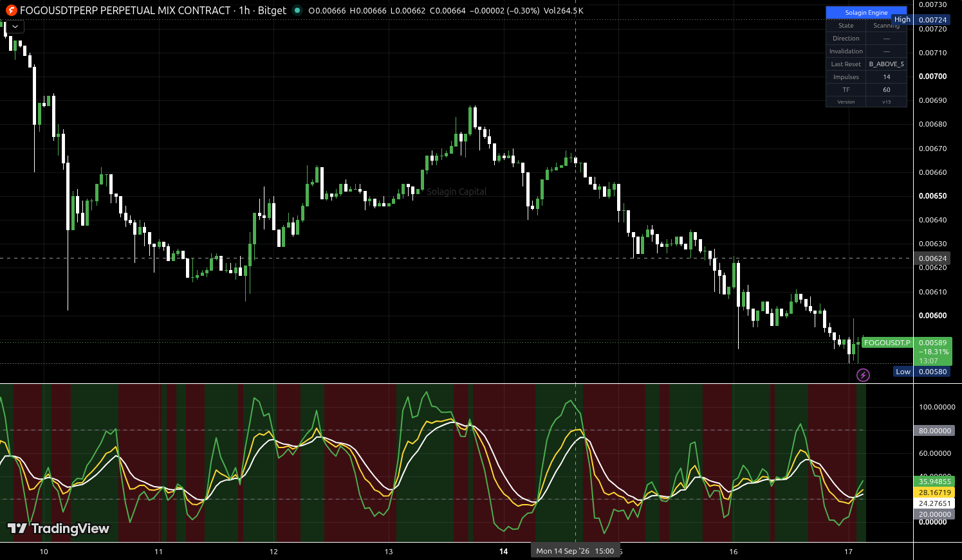Click the Mon 14 Sep '26 15:00 time label
962x560 pixels.
[x=575, y=551]
